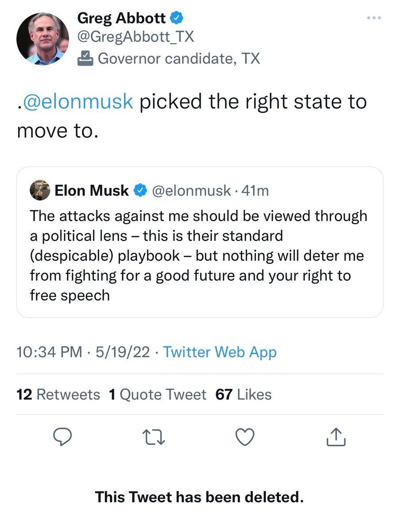Click the ballot box icon beside Governor candidate
This screenshot has height=532, width=399.
[x=85, y=58]
